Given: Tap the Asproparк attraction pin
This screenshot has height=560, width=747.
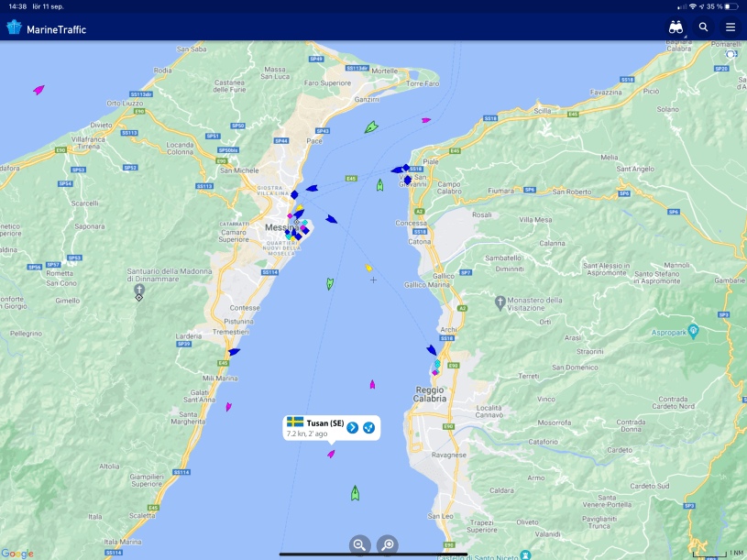Looking at the screenshot, I should (x=694, y=330).
